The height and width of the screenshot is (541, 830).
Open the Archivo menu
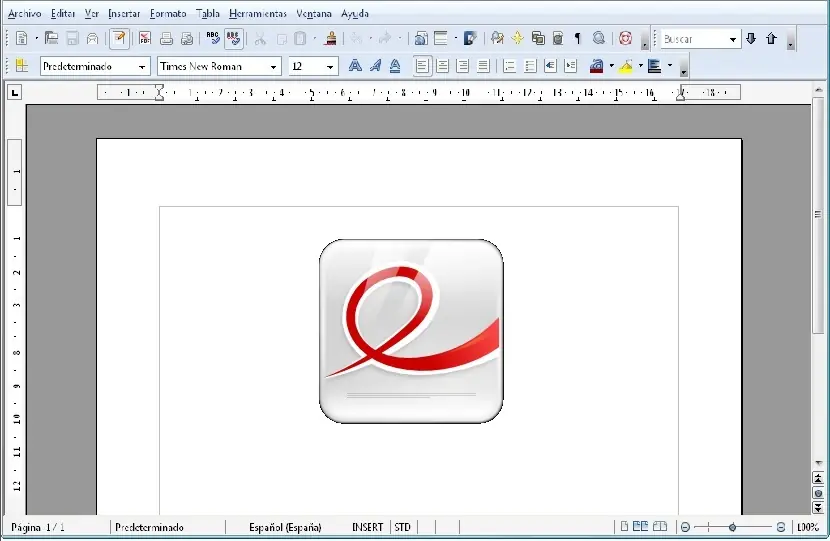point(24,14)
